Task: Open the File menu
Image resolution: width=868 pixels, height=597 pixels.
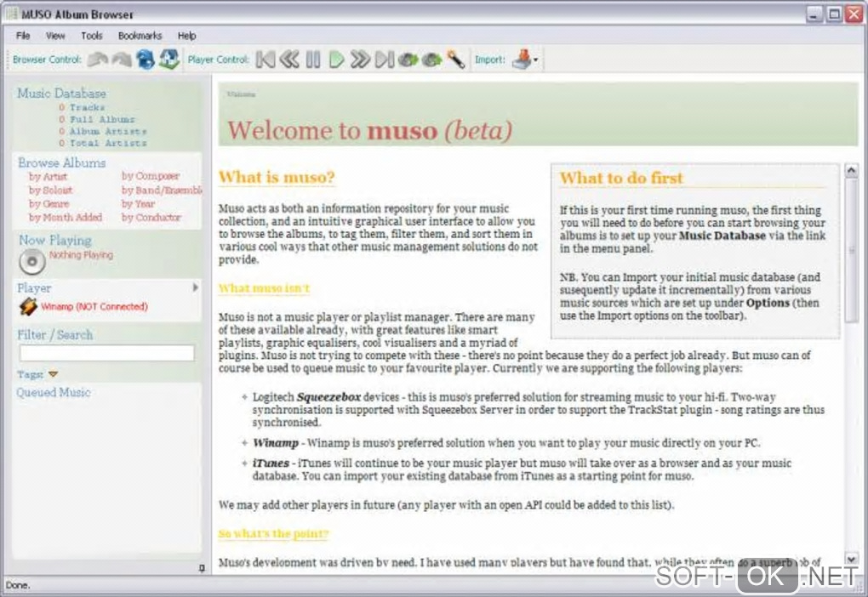Action: (x=23, y=36)
